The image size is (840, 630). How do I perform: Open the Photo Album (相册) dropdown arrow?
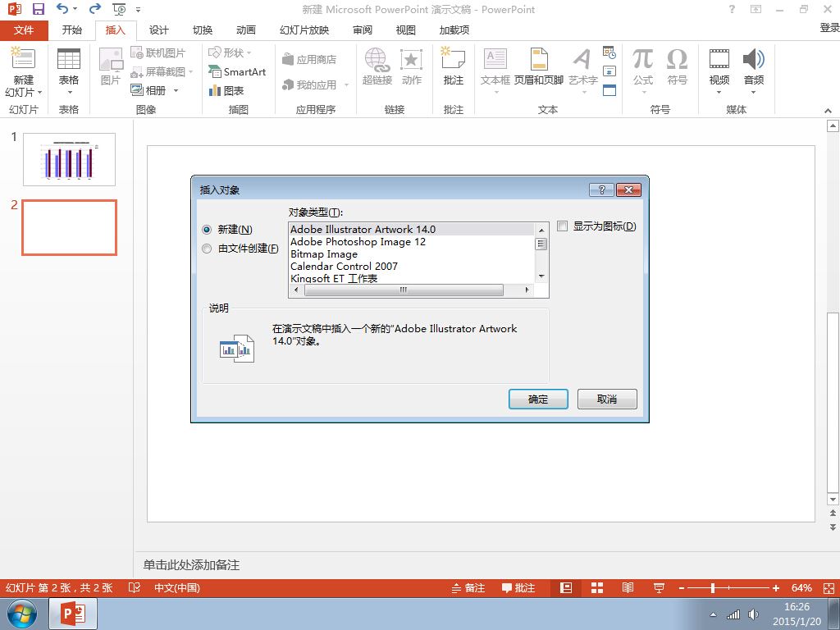[x=176, y=90]
